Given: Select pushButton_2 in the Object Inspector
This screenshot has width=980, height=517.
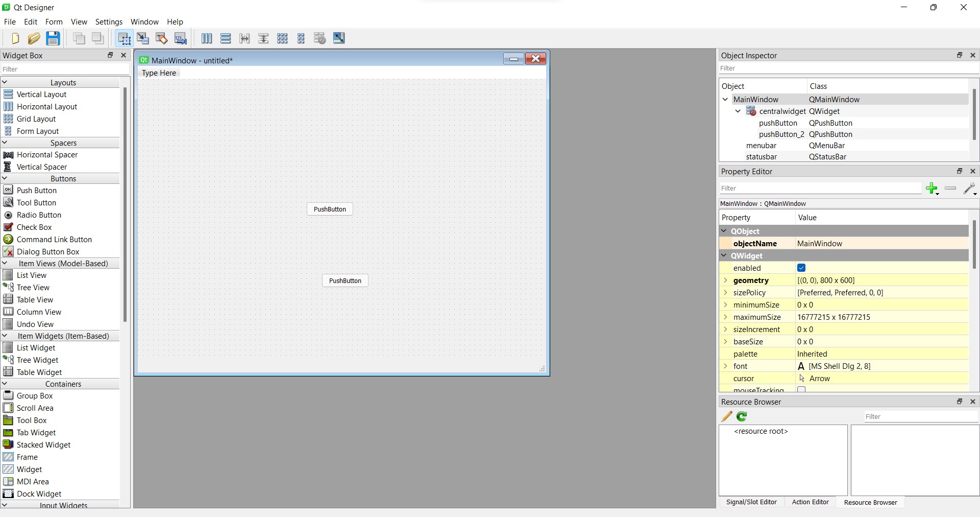Looking at the screenshot, I should pos(781,134).
